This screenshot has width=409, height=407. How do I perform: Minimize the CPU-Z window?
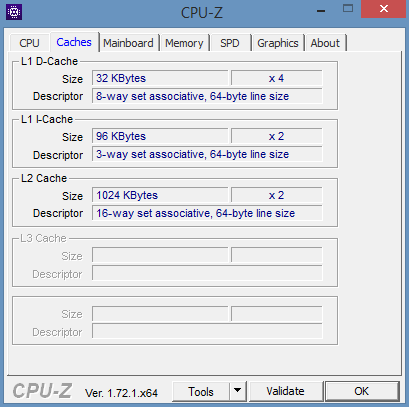click(x=321, y=11)
